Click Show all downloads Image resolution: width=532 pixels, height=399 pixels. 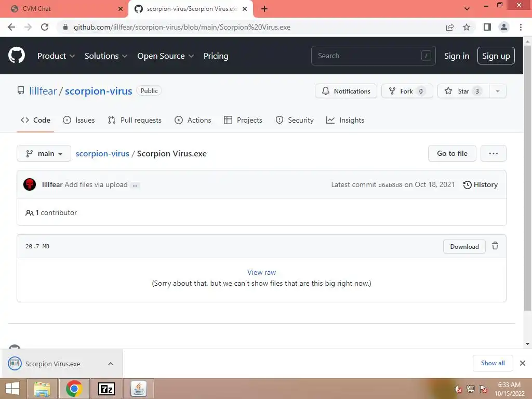pyautogui.click(x=493, y=363)
